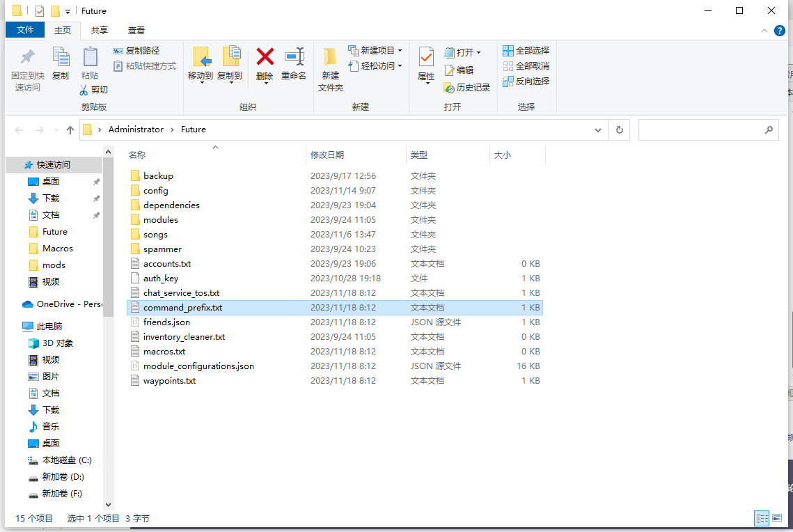Viewport: 793px width, 532px height.
Task: Open recent locations dropdown arrow
Action: (x=56, y=130)
